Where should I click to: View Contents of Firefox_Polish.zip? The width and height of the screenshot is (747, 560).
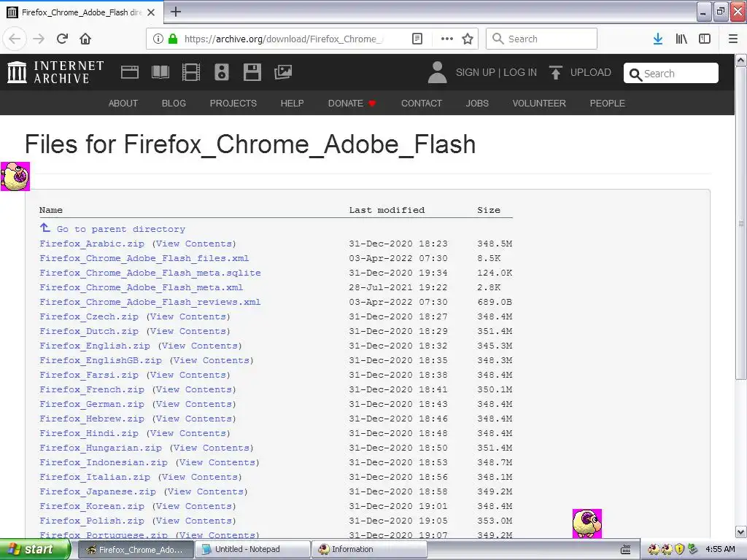194,521
